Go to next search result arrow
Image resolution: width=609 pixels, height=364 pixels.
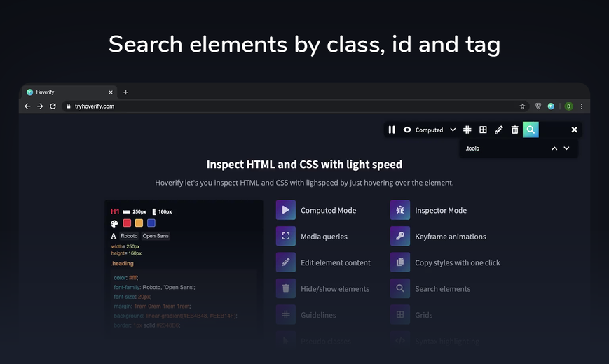(566, 148)
